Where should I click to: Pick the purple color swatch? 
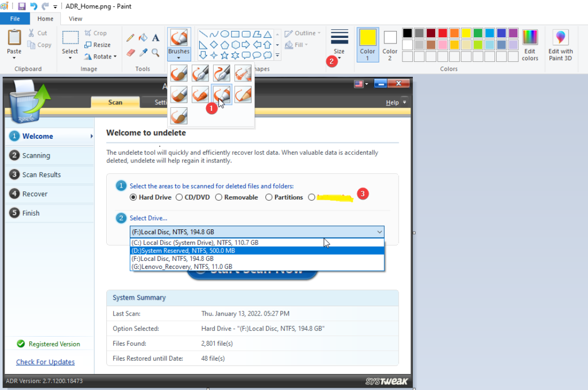[x=513, y=33]
